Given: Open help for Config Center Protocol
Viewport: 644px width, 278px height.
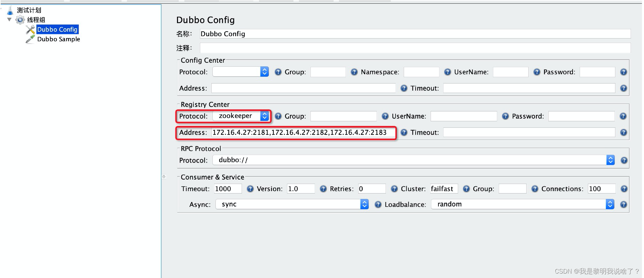Looking at the screenshot, I should coord(278,72).
